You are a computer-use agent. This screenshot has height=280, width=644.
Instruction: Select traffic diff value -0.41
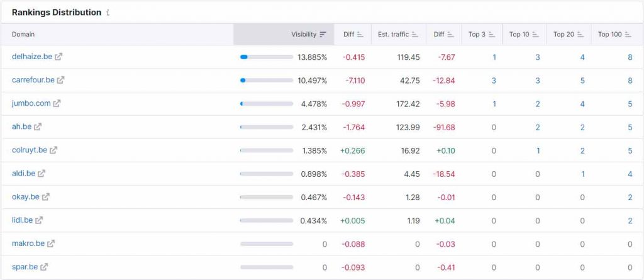[x=446, y=267]
